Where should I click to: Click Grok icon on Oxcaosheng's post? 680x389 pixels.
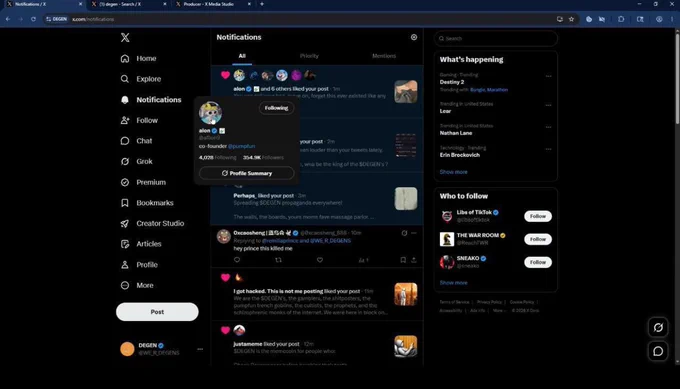click(404, 233)
